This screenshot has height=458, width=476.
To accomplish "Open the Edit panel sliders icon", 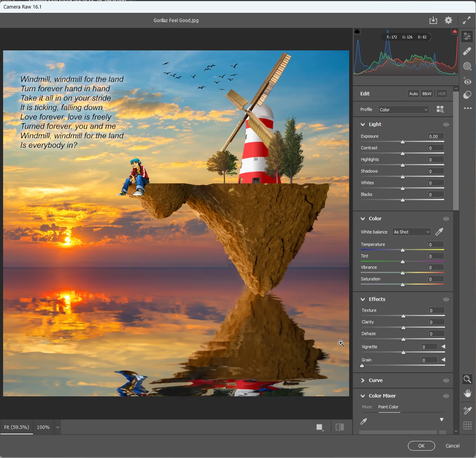I will tap(467, 36).
